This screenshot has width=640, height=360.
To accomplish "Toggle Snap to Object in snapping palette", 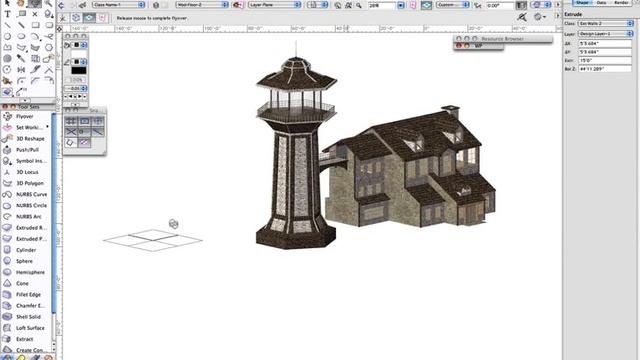I will click(x=84, y=121).
